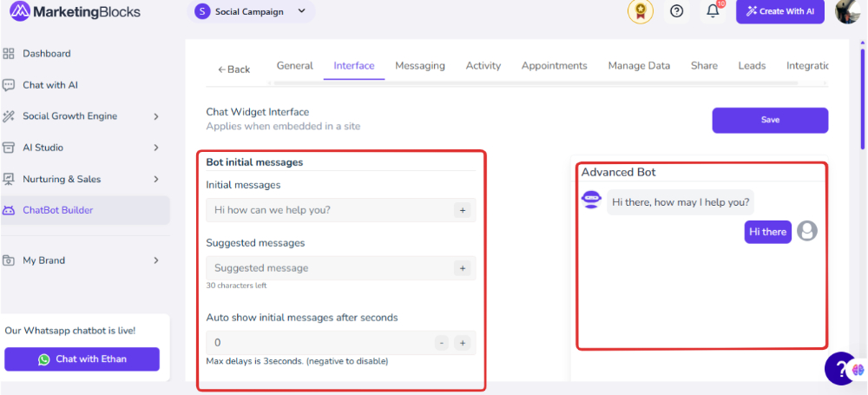Open the Integrations tab
This screenshot has width=868, height=395.
807,65
